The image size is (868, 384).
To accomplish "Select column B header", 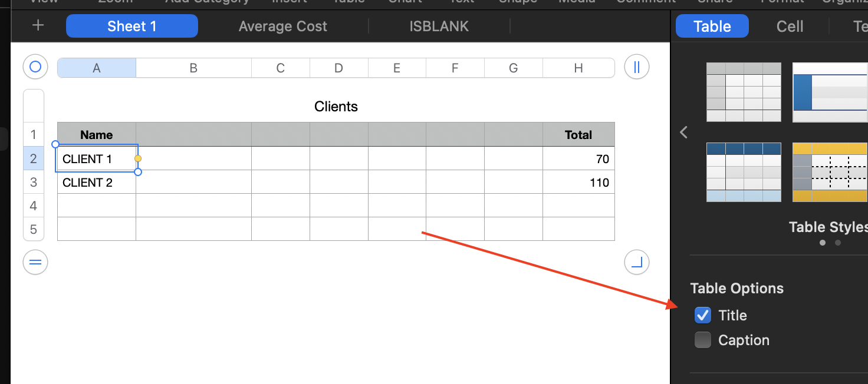I will click(x=193, y=68).
